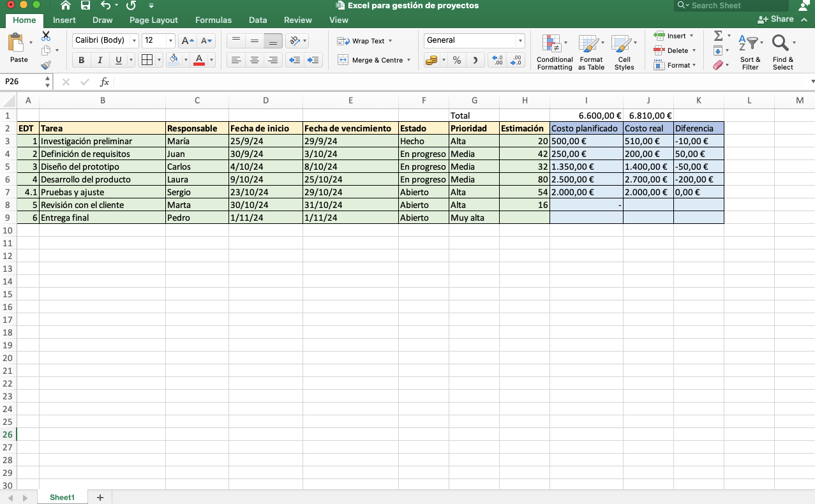
Task: Click the Format as Table icon
Action: tap(592, 52)
